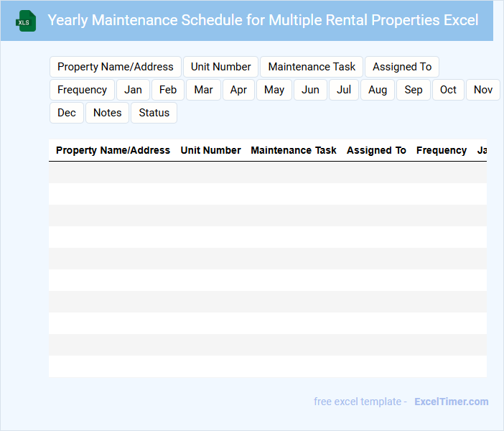
Task: Click the Mar month tag
Action: pos(203,90)
